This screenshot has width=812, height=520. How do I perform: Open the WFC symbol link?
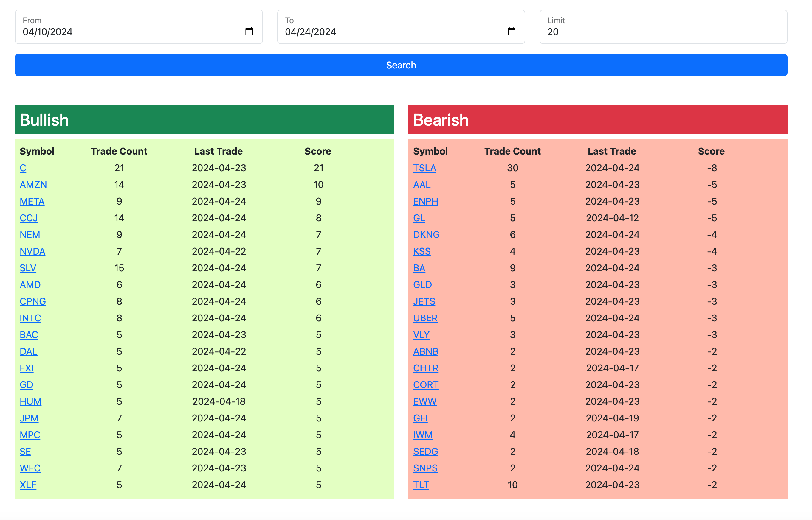click(30, 468)
